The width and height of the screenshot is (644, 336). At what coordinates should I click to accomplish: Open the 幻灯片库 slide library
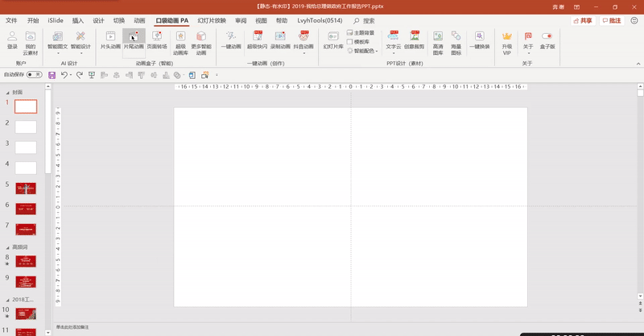333,37
